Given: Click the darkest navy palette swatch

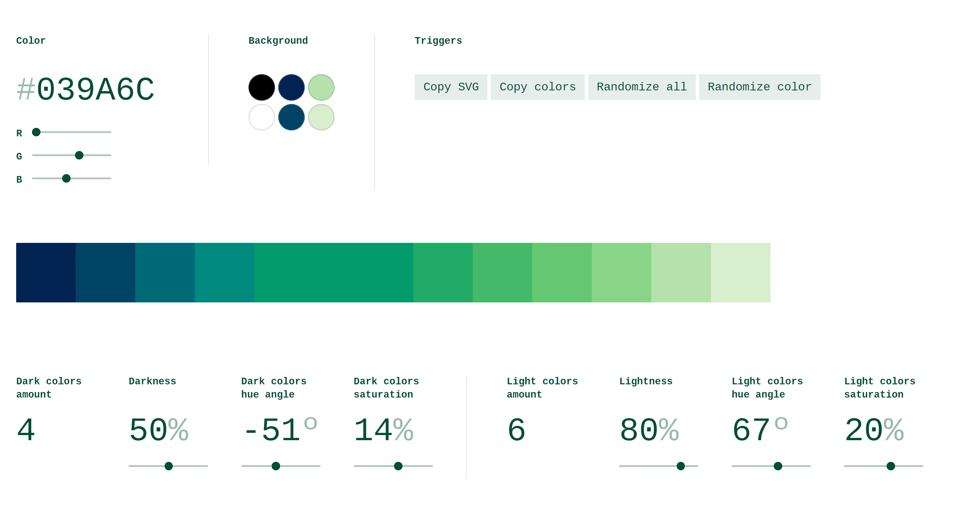Looking at the screenshot, I should point(46,273).
